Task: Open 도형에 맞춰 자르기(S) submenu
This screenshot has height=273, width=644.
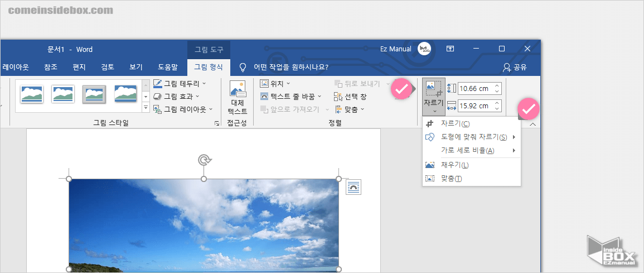Action: tap(472, 136)
